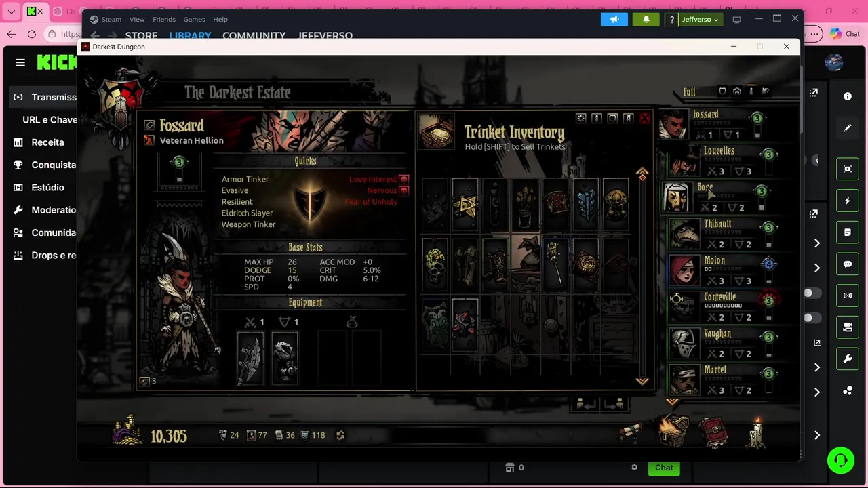Sort trinkets with sunburst icon in inventory header

point(581,119)
